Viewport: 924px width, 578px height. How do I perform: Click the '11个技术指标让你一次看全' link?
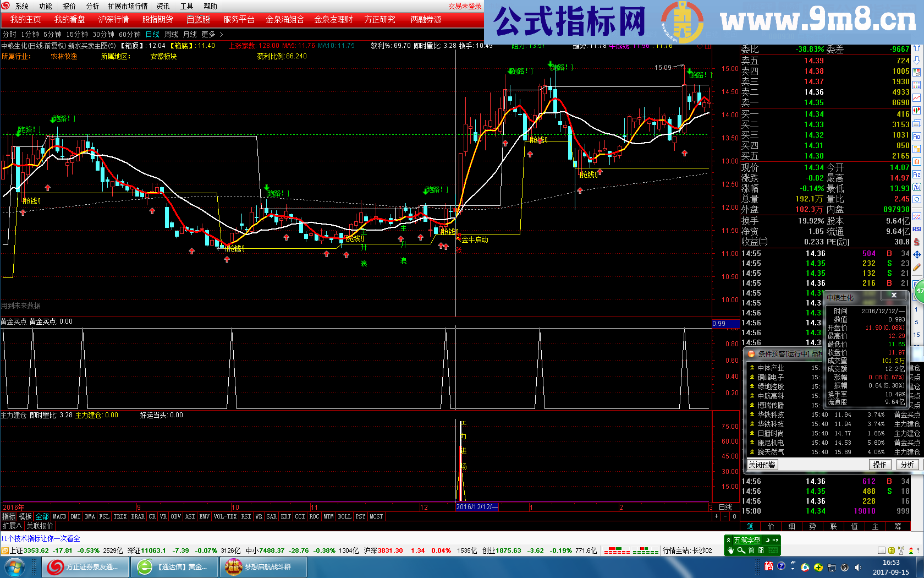click(x=41, y=538)
